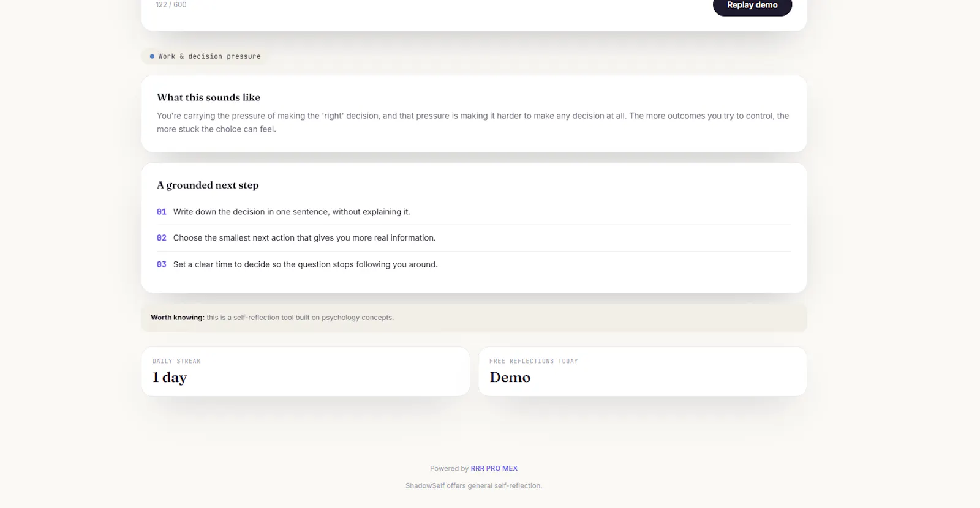Select step 'Choose the smallest next action'
The width and height of the screenshot is (980, 508).
click(473, 238)
